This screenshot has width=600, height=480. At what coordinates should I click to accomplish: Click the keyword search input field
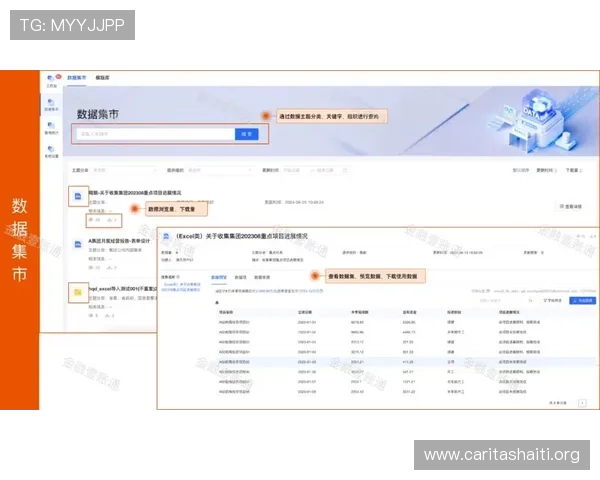(x=153, y=132)
